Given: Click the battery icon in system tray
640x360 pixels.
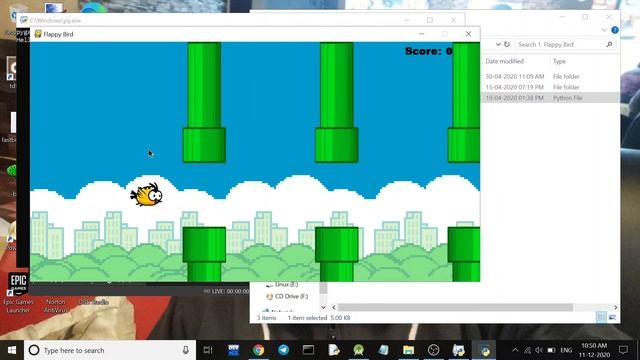Looking at the screenshot, I should (551, 350).
